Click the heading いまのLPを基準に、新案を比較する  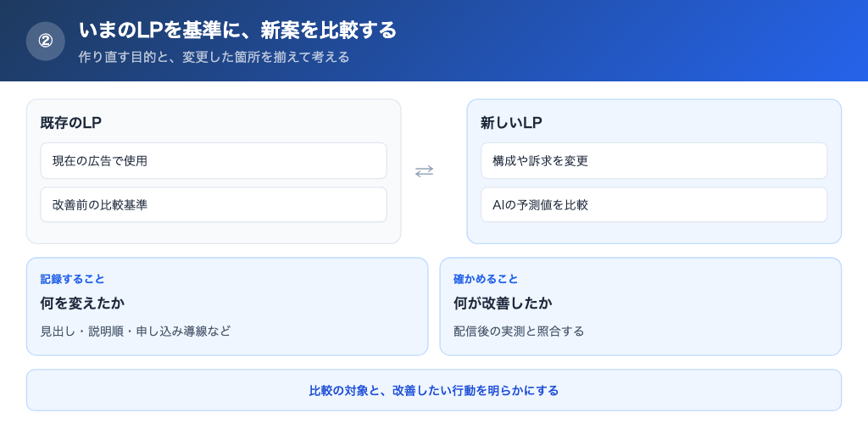coord(237,31)
